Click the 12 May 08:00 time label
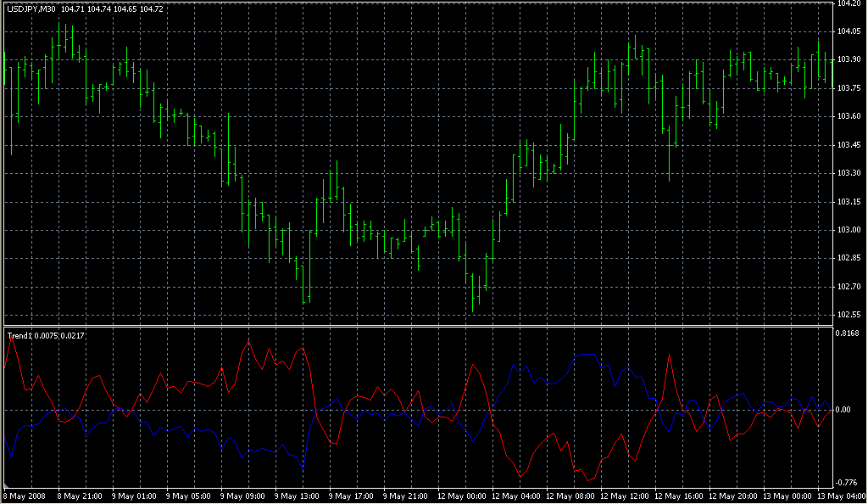868x504 pixels. (x=570, y=496)
